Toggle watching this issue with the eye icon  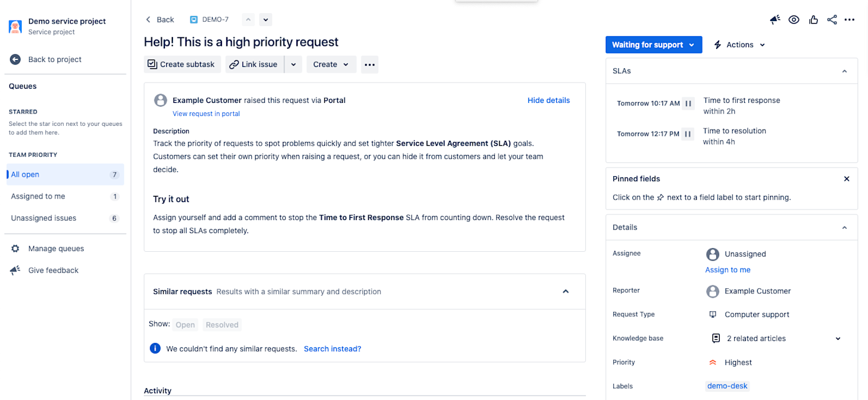click(794, 20)
